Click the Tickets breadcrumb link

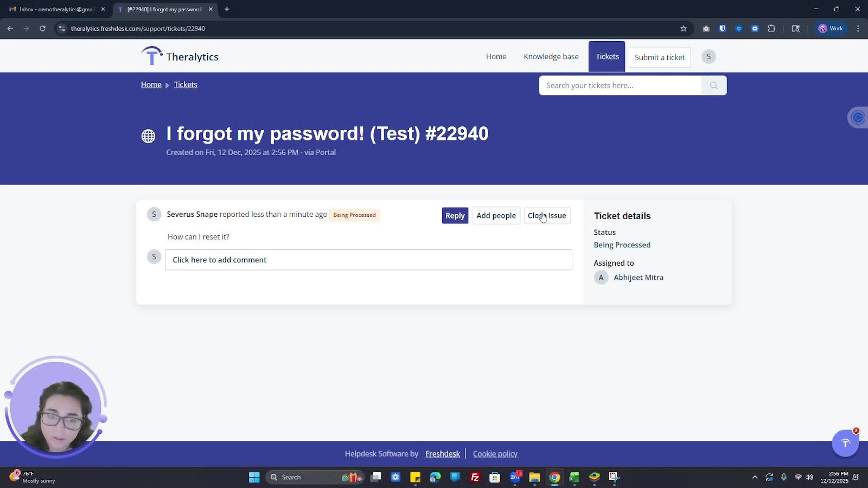coord(186,85)
